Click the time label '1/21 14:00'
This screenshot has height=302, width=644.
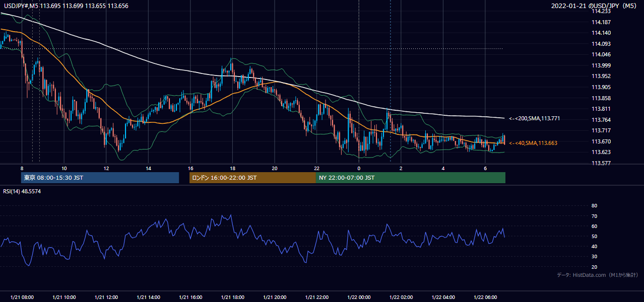click(148, 297)
